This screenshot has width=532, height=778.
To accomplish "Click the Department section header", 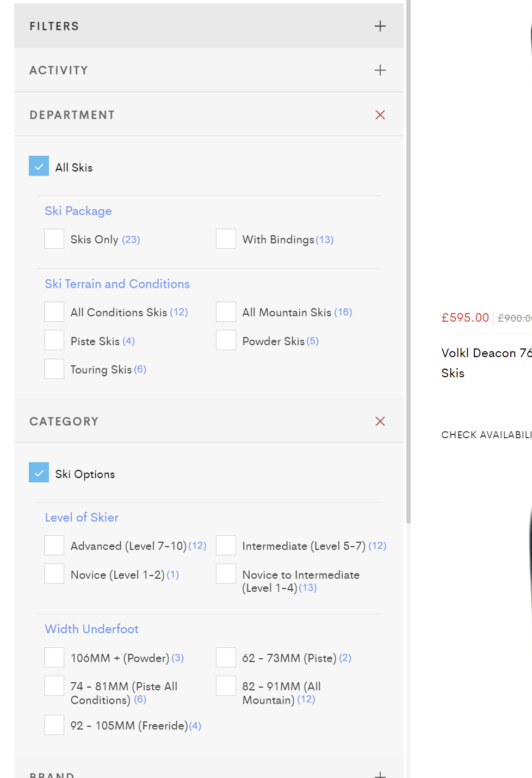I will (72, 115).
